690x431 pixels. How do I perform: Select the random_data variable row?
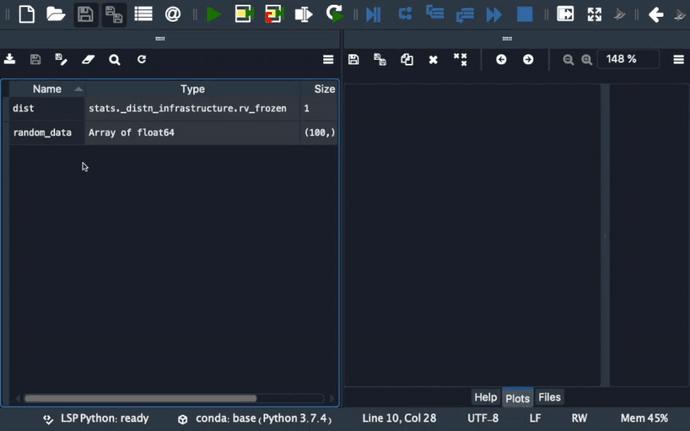click(x=173, y=133)
